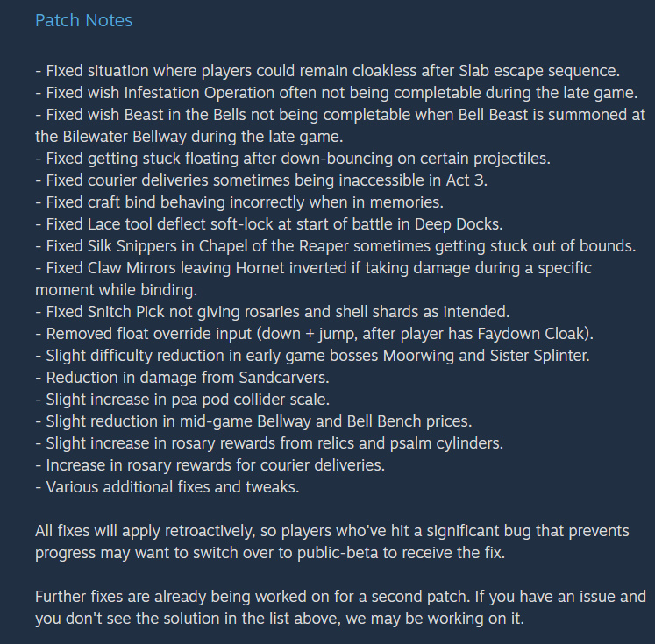Image resolution: width=655 pixels, height=644 pixels.
Task: Click the down-bouncing projectiles fix line
Action: (293, 159)
